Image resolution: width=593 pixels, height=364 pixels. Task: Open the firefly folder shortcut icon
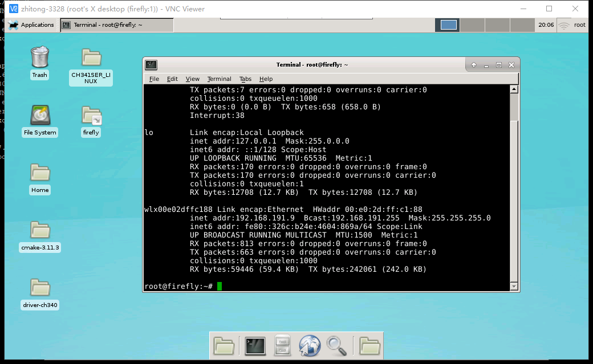(x=92, y=116)
